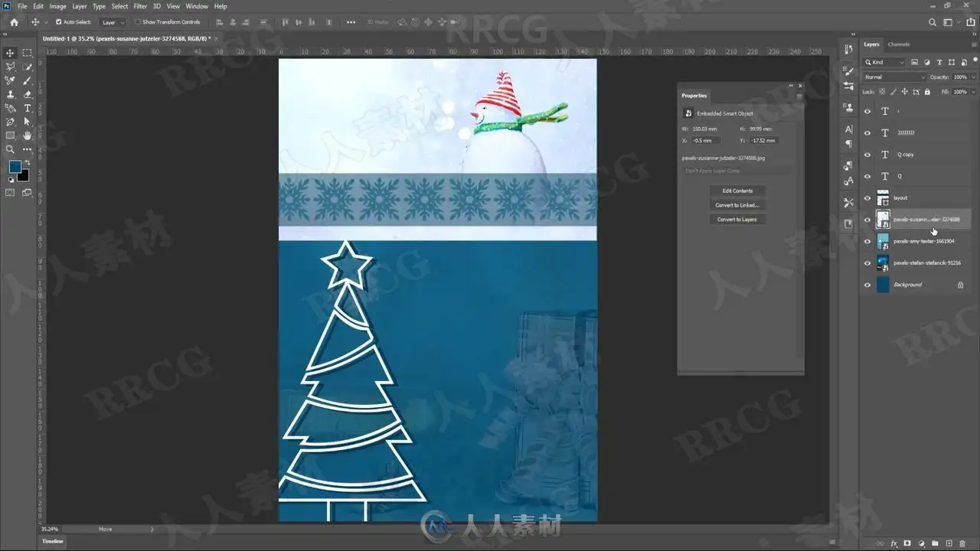Open the Kind filter dropdown in Layers

tap(884, 62)
